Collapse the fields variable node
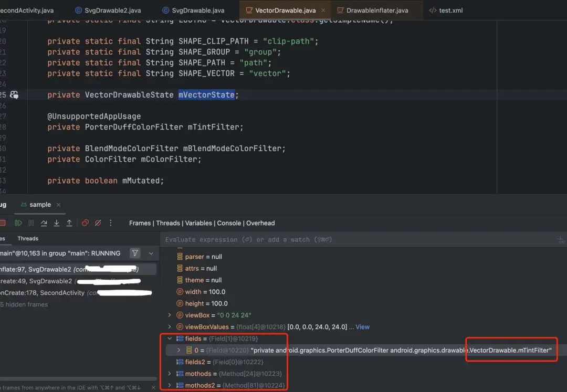Image resolution: width=567 pixels, height=392 pixels. pos(169,338)
